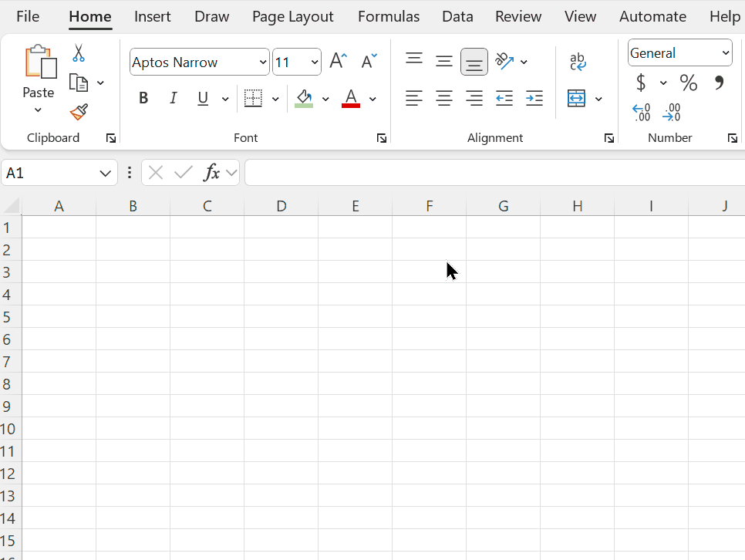
Task: Toggle Bottom Align button
Action: (x=474, y=62)
